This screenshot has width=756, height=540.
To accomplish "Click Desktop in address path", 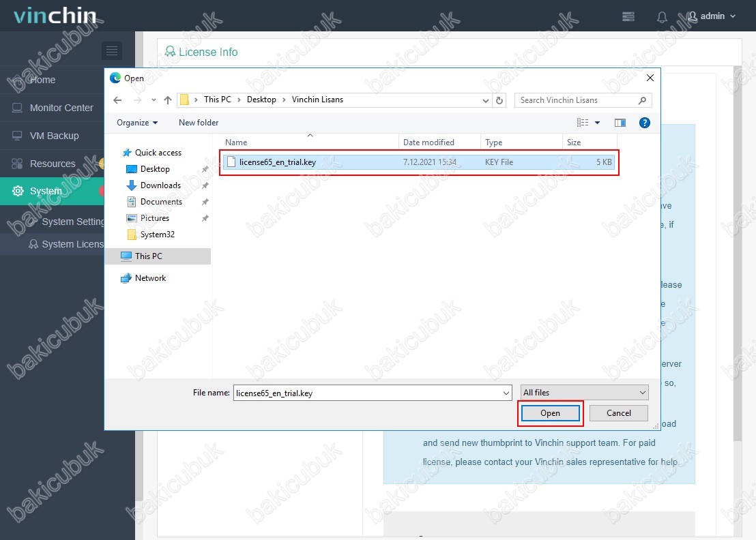I will pos(261,100).
